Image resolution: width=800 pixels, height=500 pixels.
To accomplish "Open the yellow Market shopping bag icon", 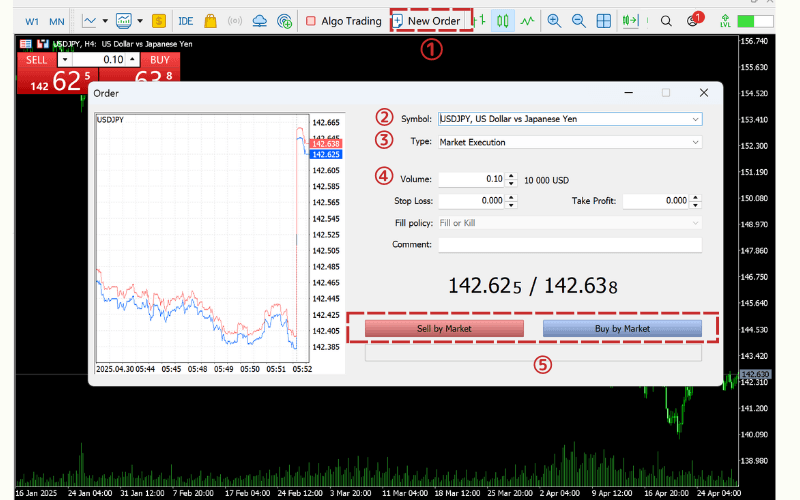I will 210,20.
